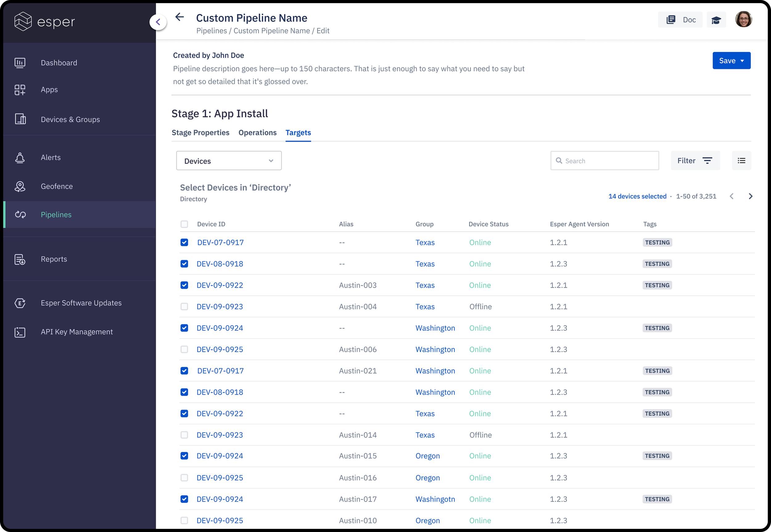
Task: Click the Reports icon in the sidebar
Action: coord(20,259)
